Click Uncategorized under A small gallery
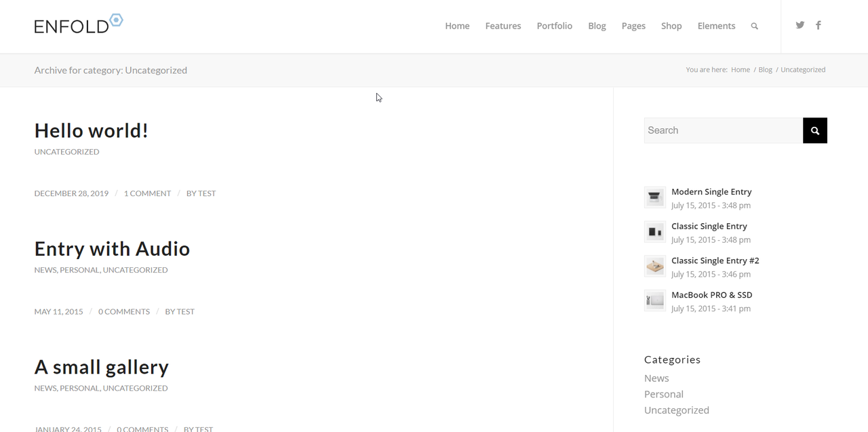Viewport: 868px width, 432px height. coord(135,389)
